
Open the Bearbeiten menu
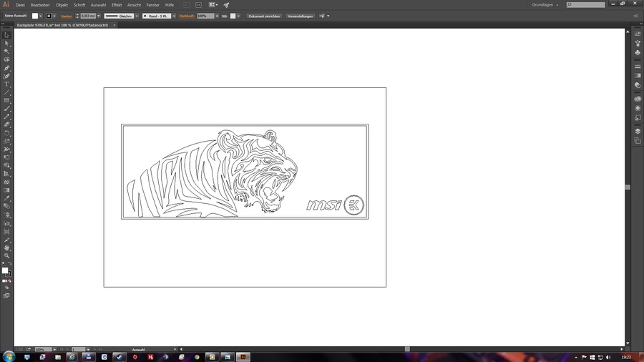click(x=40, y=5)
